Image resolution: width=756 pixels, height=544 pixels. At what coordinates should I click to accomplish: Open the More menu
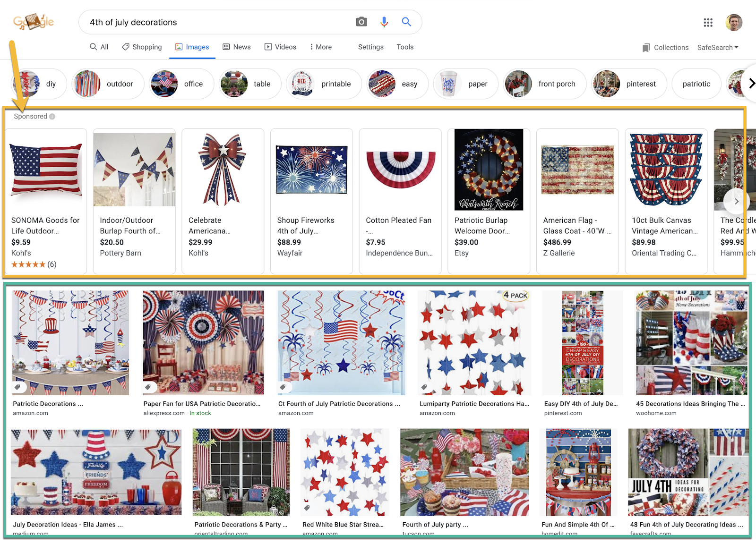click(321, 47)
